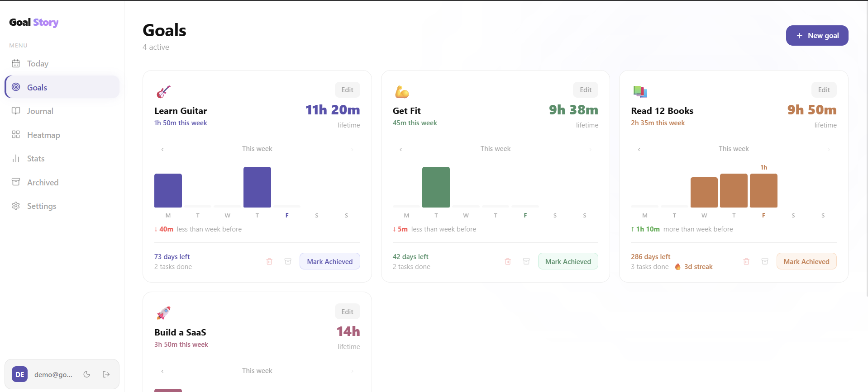Click the 42 days left text
This screenshot has height=392, width=868.
point(410,257)
